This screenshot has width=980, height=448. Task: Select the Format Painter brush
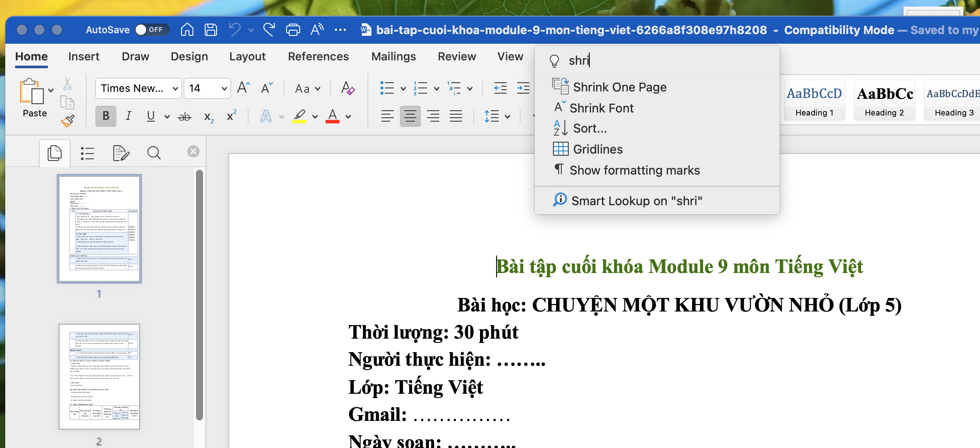tap(67, 121)
